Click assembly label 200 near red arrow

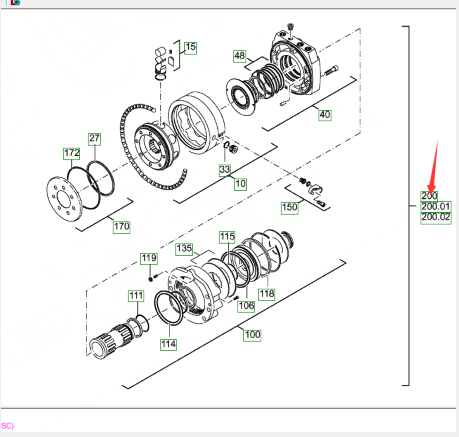[x=429, y=196]
